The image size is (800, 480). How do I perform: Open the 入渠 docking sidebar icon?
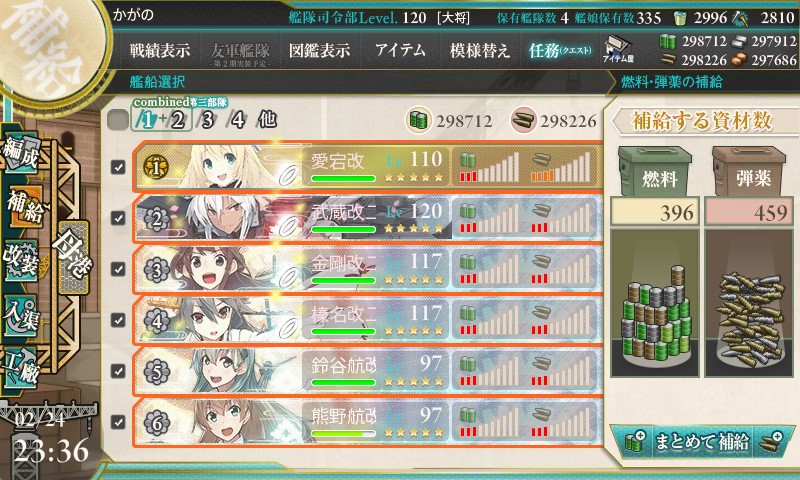[21, 315]
